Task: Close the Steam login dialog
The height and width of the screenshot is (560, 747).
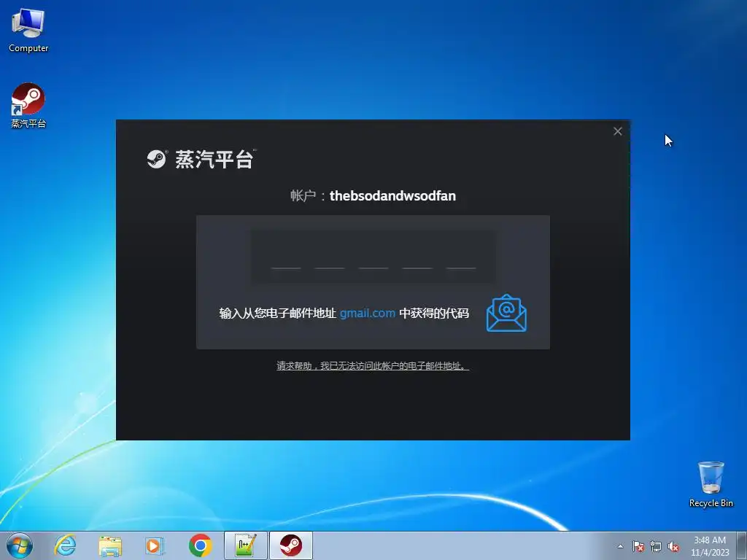Action: pyautogui.click(x=617, y=131)
